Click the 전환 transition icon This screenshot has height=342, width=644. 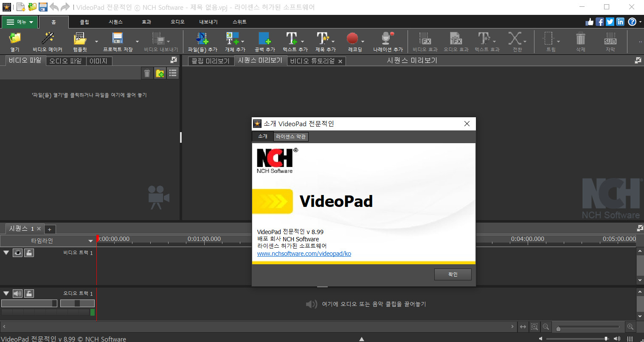pyautogui.click(x=515, y=39)
